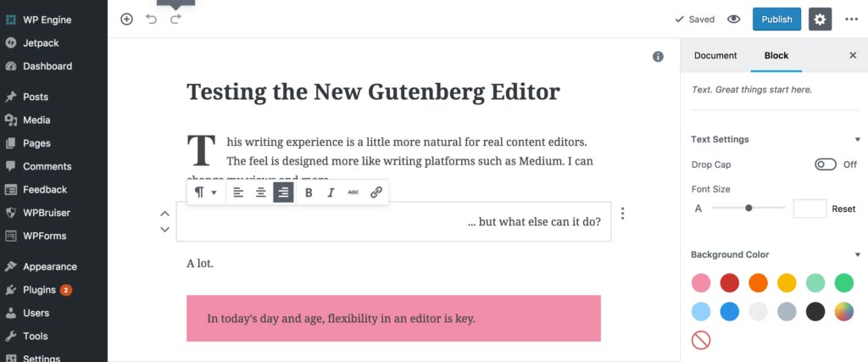Apply italic formatting in block toolbar
868x362 pixels.
click(x=331, y=192)
